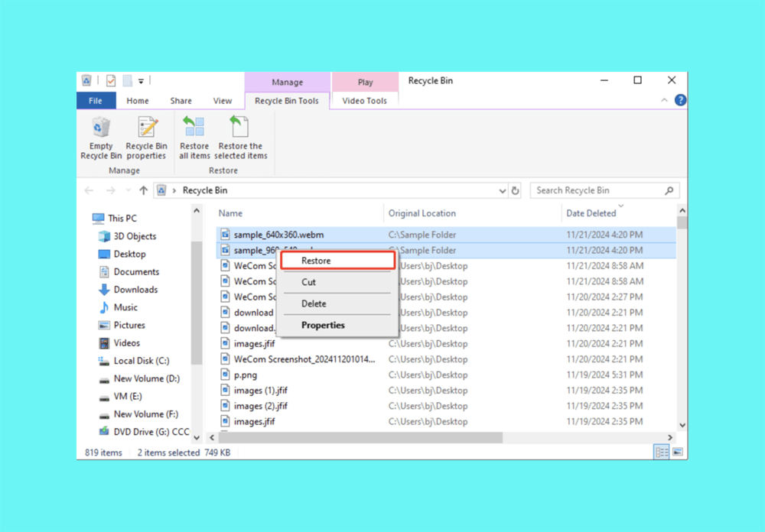Click the up-arrow navigation icon
Image resolution: width=765 pixels, height=532 pixels.
click(x=143, y=190)
